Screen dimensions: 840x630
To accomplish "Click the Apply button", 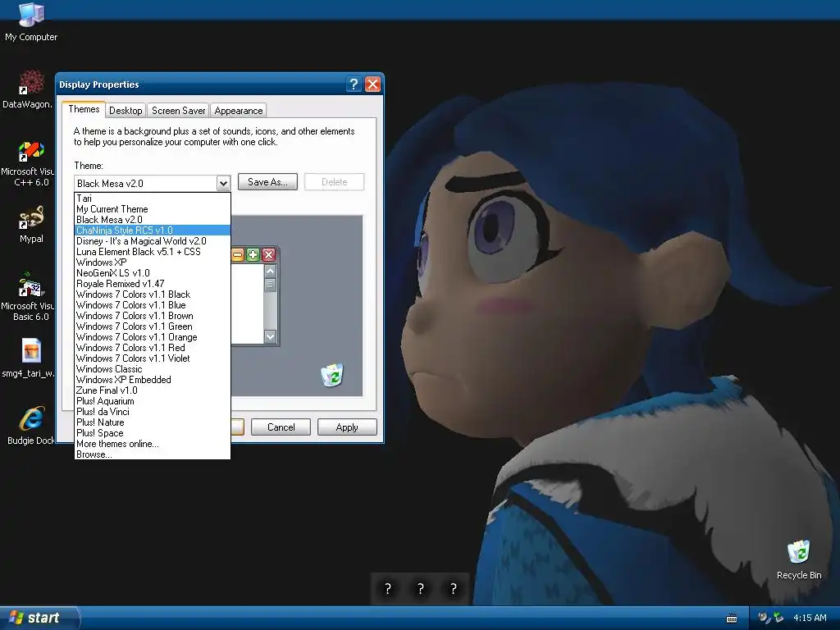I will tap(347, 427).
